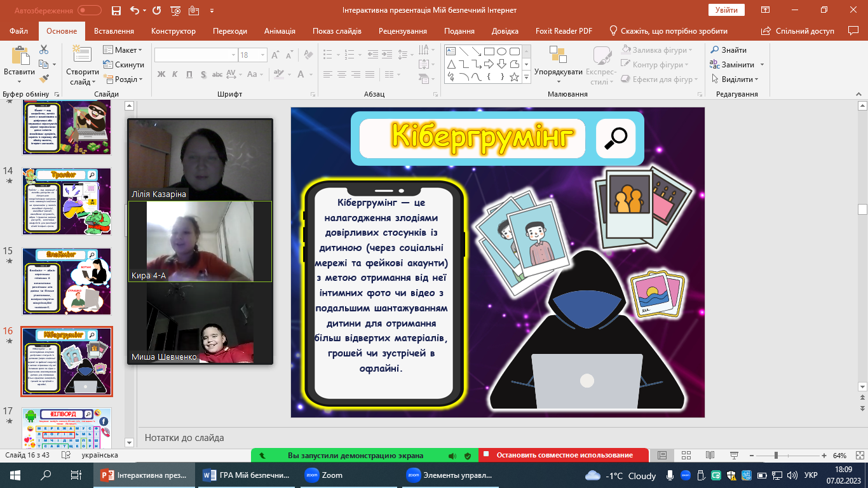This screenshot has height=488, width=868.
Task: Switch to the Конструктор tab
Action: pyautogui.click(x=172, y=31)
